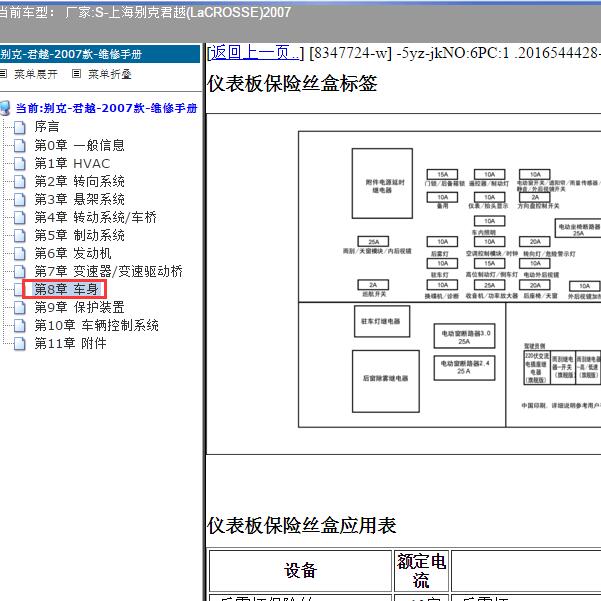Select 第2章 转向系统 in the tree
601x601 pixels.
click(x=79, y=181)
